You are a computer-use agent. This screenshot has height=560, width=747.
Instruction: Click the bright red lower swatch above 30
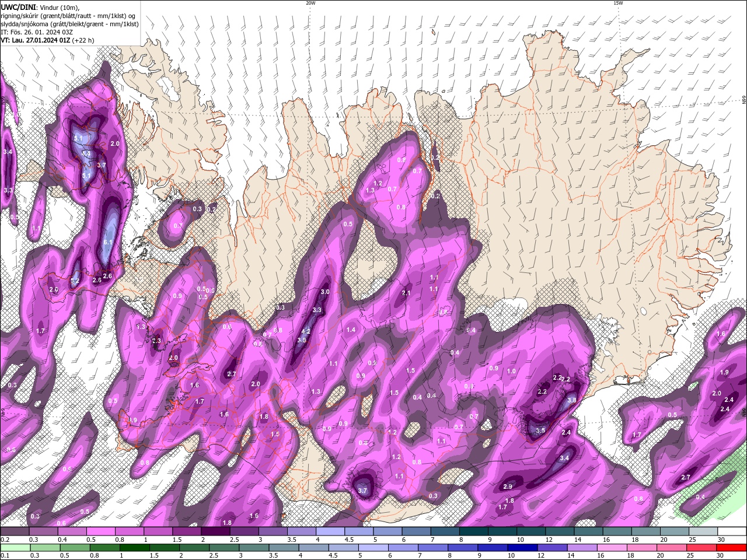(731, 548)
